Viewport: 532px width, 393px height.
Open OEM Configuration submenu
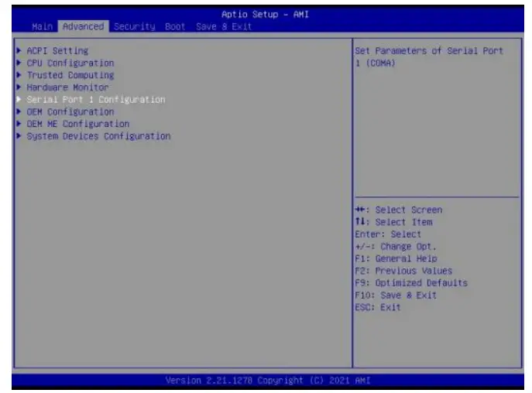click(x=70, y=112)
